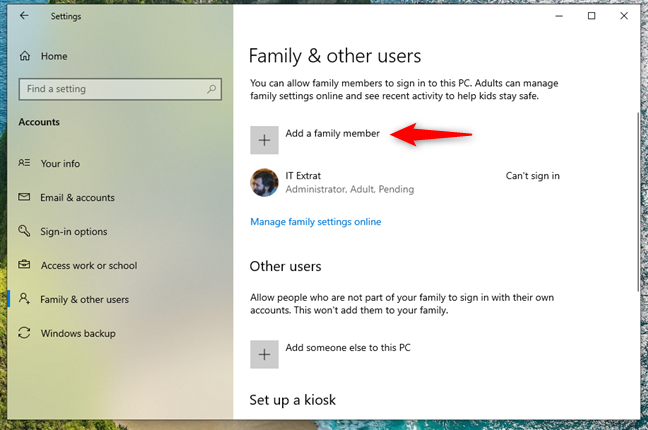Click the back arrow in Settings
The width and height of the screenshot is (648, 430).
(24, 16)
